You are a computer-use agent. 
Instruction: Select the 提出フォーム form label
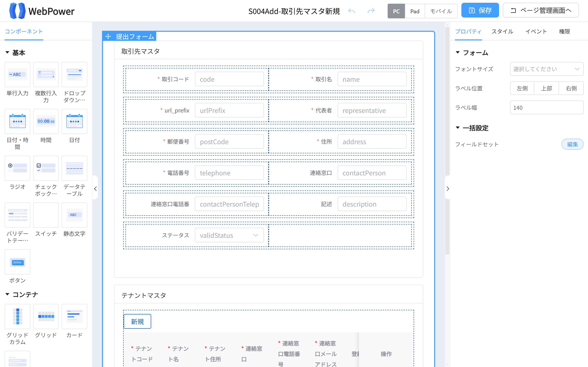[135, 36]
